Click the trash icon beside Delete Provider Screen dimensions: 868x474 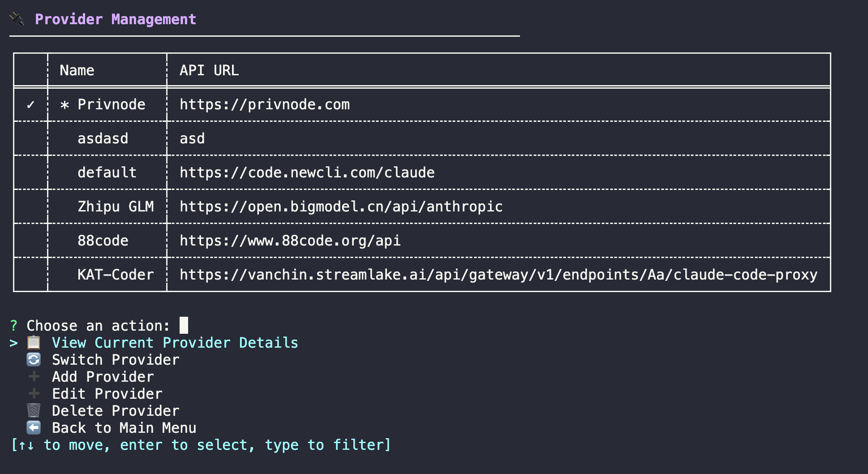pos(33,410)
